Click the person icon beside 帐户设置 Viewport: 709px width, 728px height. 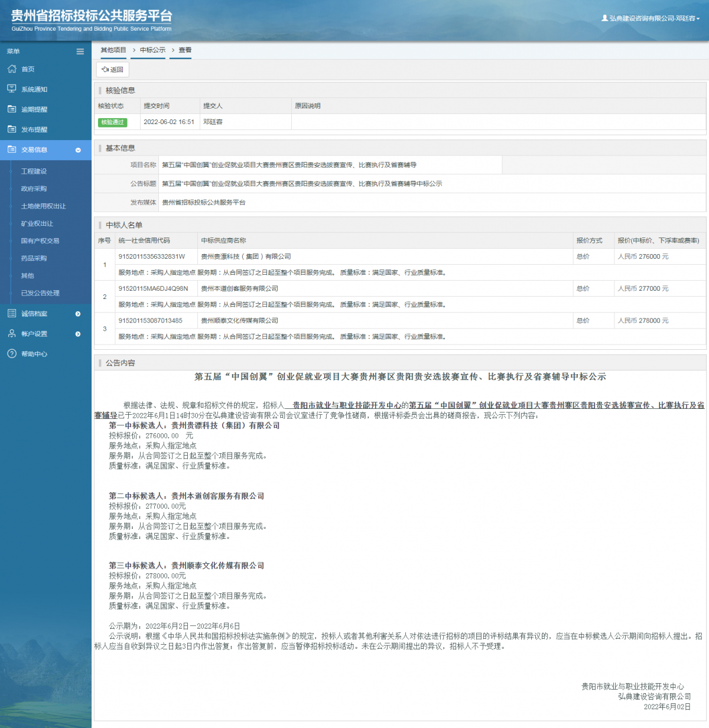tap(12, 333)
